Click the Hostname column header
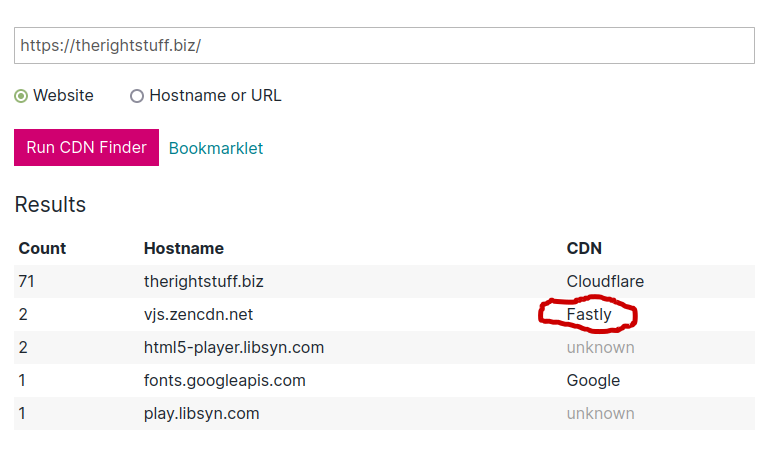Screen dimensions: 764x458 [184, 248]
